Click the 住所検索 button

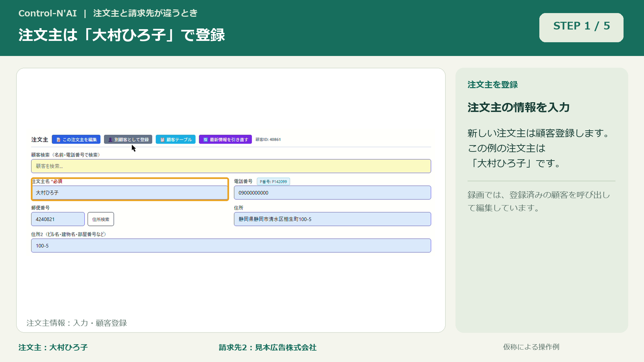[x=101, y=219]
